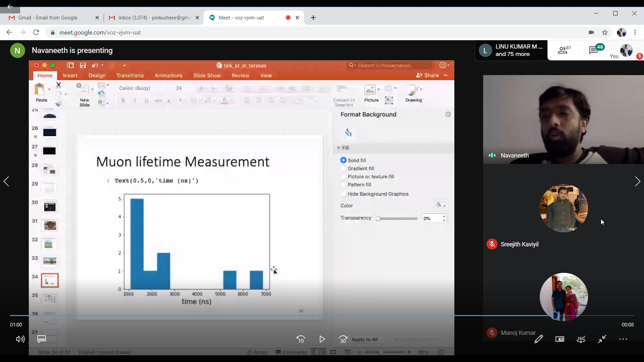Viewport: 644px width, 362px height.
Task: Go to the next item with right chevron
Action: point(638,181)
